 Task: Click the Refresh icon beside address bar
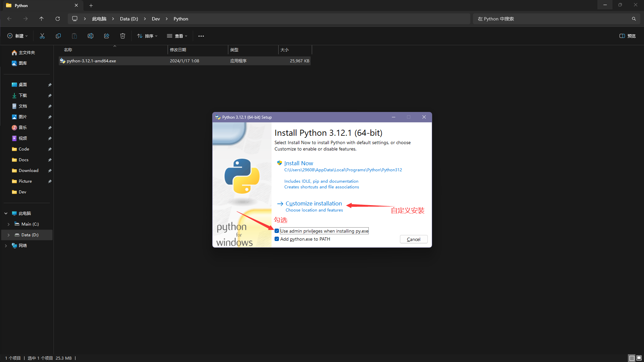58,19
